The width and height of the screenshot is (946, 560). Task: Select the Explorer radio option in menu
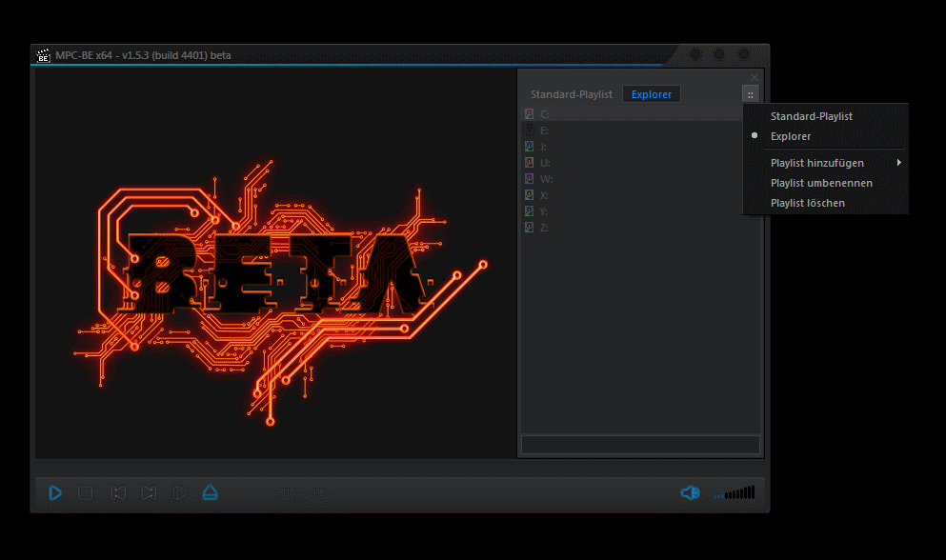[791, 136]
